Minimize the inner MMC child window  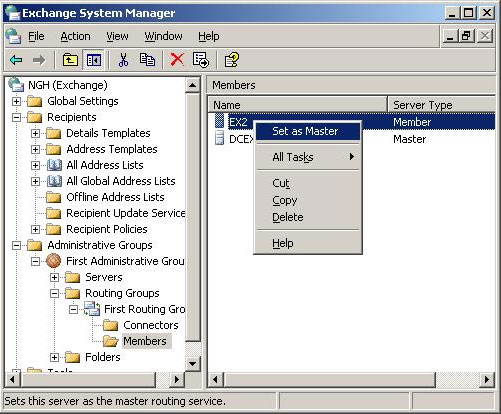tap(450, 36)
